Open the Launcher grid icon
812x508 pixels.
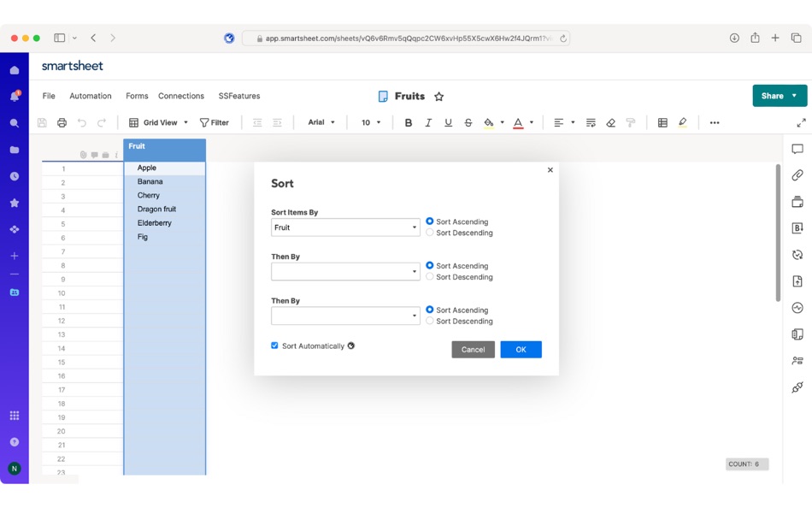click(15, 416)
